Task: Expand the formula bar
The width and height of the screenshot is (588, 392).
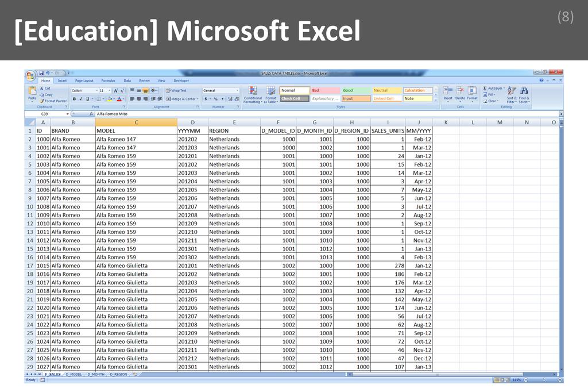Action: (x=561, y=114)
